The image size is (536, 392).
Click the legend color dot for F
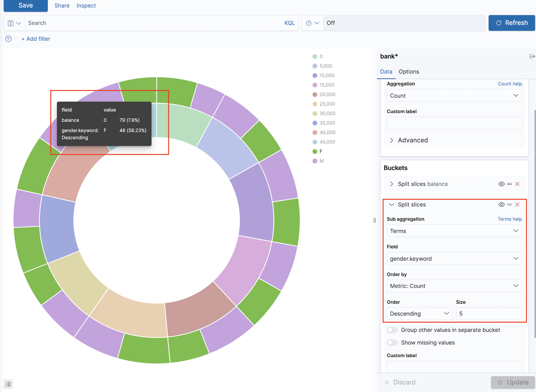pyautogui.click(x=315, y=151)
